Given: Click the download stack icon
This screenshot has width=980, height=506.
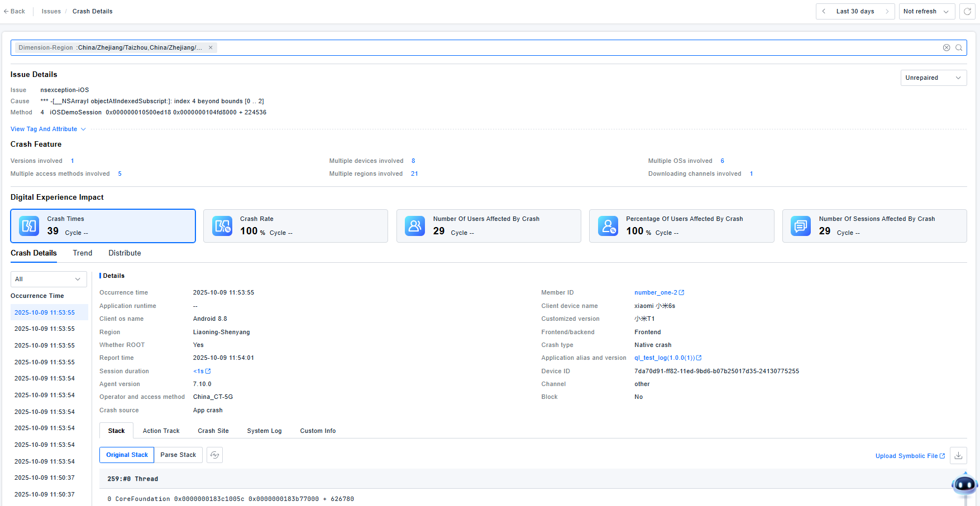Looking at the screenshot, I should (958, 456).
